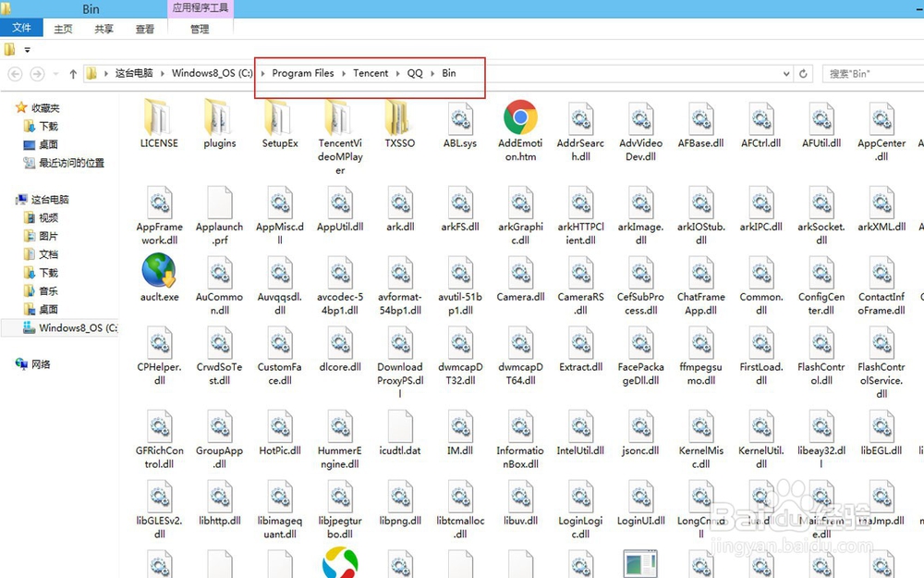Screen dimensions: 924x578
Task: Click QQ in address bar
Action: point(415,73)
